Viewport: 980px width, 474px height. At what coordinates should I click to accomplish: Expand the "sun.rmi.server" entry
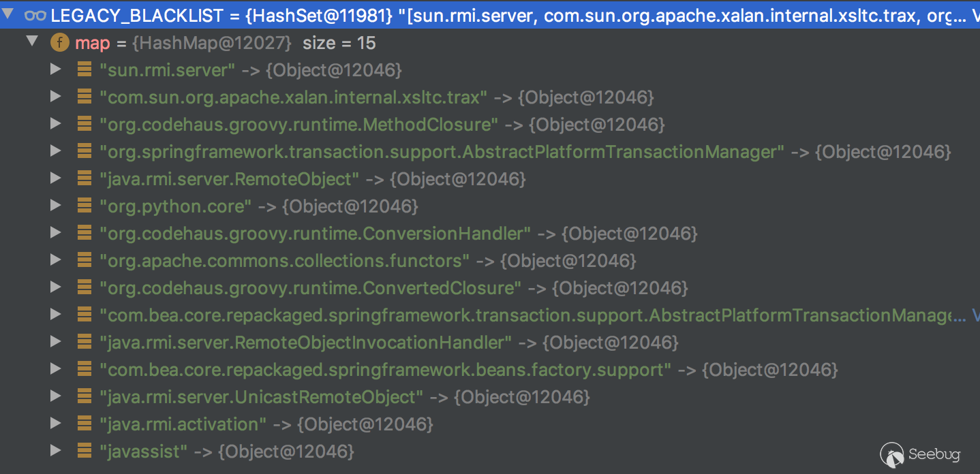(x=56, y=69)
